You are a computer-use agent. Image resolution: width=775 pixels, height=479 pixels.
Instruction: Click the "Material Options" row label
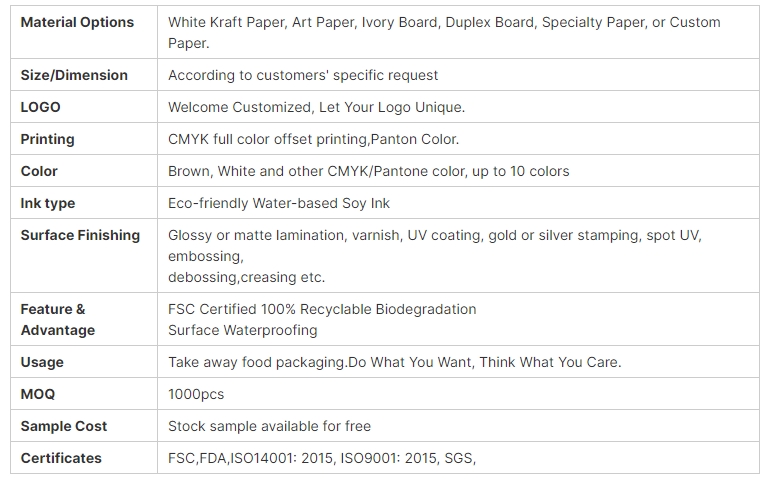pyautogui.click(x=77, y=22)
